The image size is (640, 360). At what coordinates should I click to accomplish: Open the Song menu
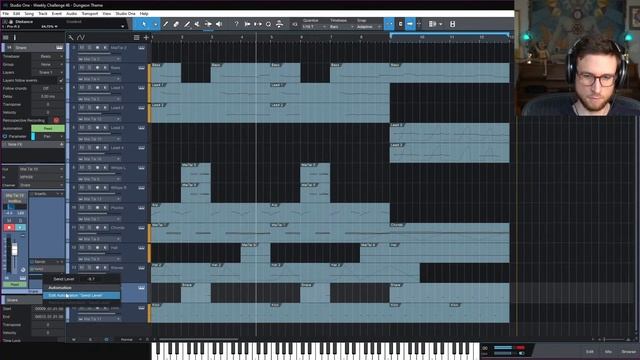coord(29,14)
